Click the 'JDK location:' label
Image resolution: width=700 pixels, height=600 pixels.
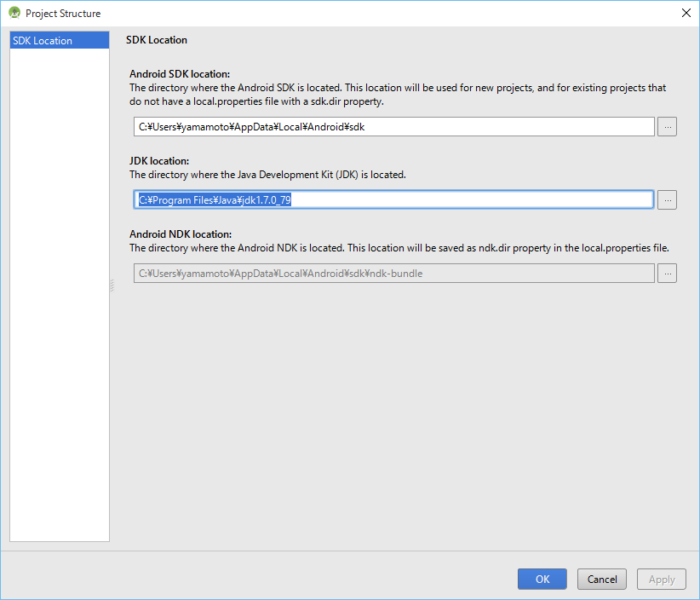[159, 161]
